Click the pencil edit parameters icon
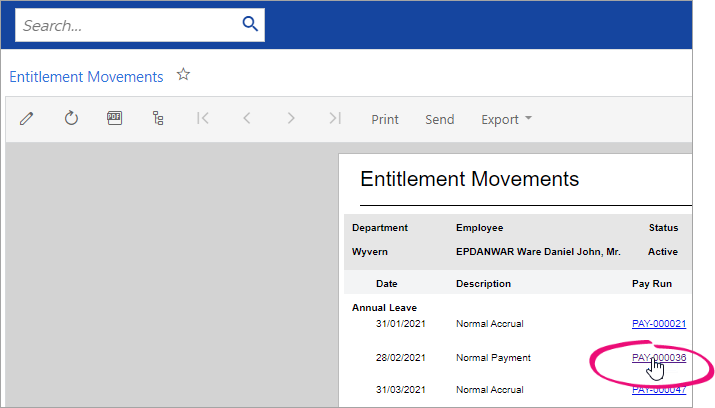Screen dimensions: 715x408 (x=26, y=119)
